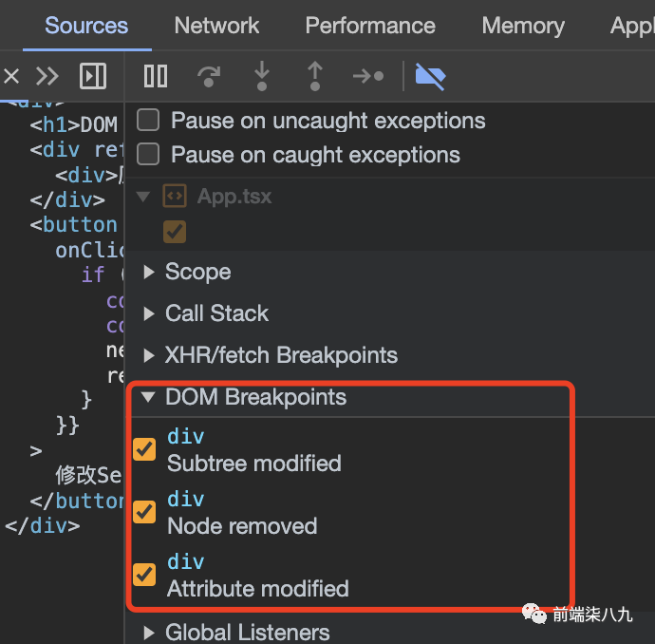Toggle the sidebar panel icon
This screenshot has height=644, width=655.
(93, 76)
